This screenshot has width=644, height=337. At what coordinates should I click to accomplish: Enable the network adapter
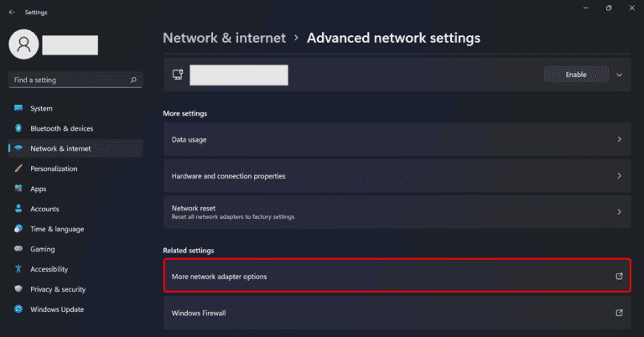coord(575,75)
